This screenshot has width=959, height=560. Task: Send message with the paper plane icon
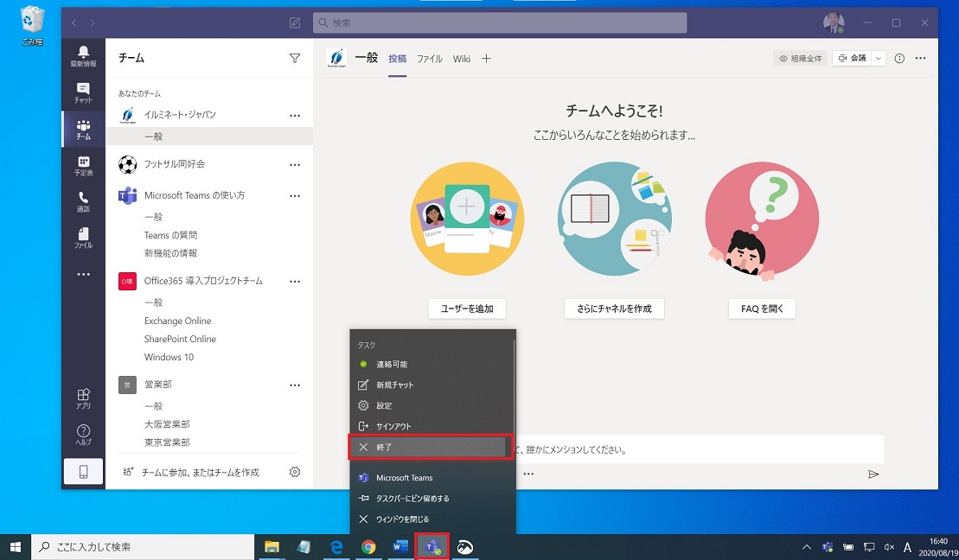(873, 474)
